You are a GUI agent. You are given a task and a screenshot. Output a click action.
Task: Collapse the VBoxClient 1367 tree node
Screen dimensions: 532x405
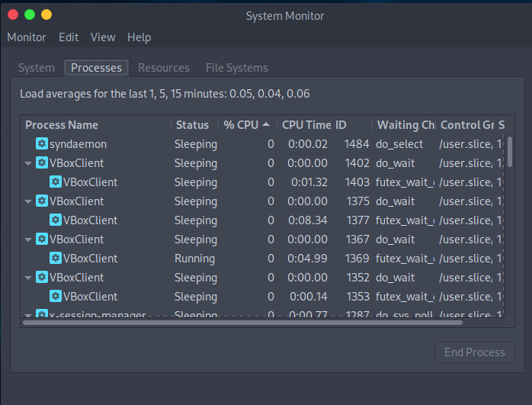pyautogui.click(x=28, y=239)
